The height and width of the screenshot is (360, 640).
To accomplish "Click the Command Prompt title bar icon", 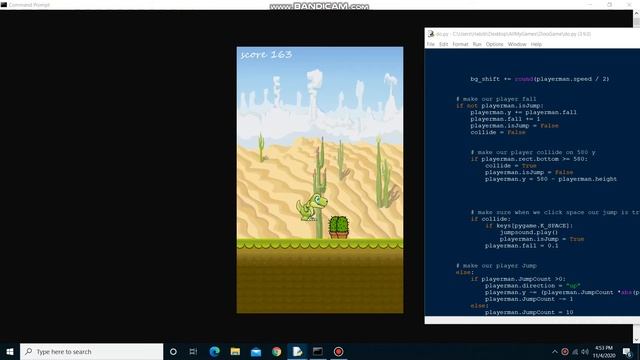I will pos(4,4).
